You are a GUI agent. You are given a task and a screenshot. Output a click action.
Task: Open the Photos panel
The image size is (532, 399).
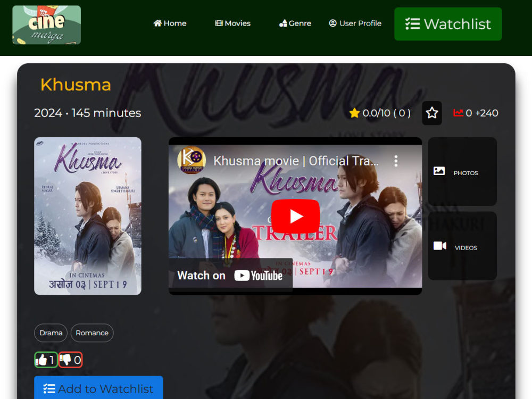[x=462, y=172]
